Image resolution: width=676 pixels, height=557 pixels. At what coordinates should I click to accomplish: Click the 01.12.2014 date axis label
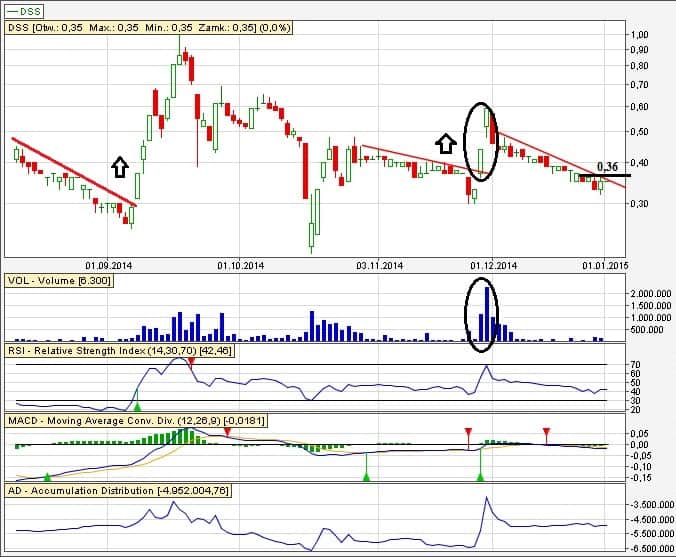pyautogui.click(x=494, y=265)
